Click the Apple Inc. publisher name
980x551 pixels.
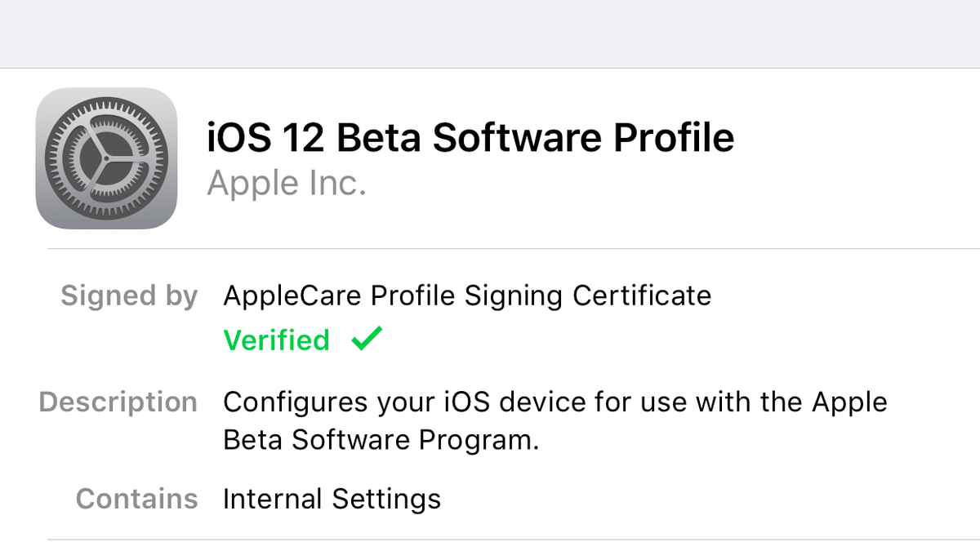click(x=287, y=184)
